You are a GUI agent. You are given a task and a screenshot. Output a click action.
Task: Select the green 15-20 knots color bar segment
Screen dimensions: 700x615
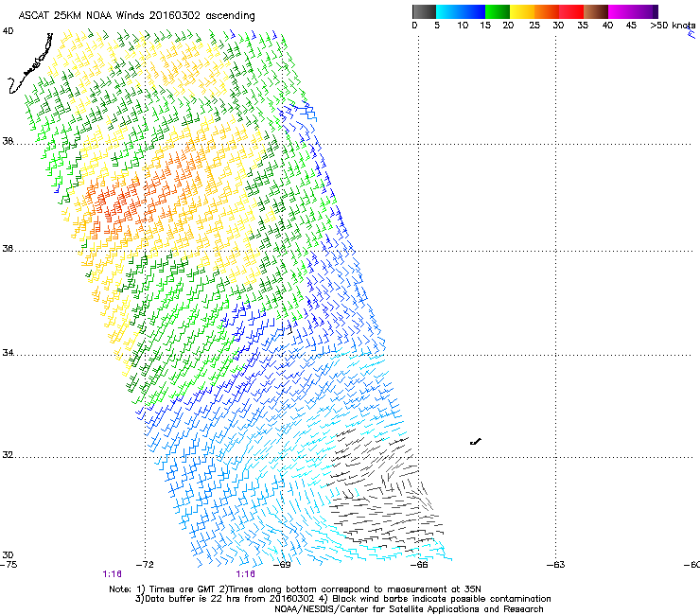point(498,11)
